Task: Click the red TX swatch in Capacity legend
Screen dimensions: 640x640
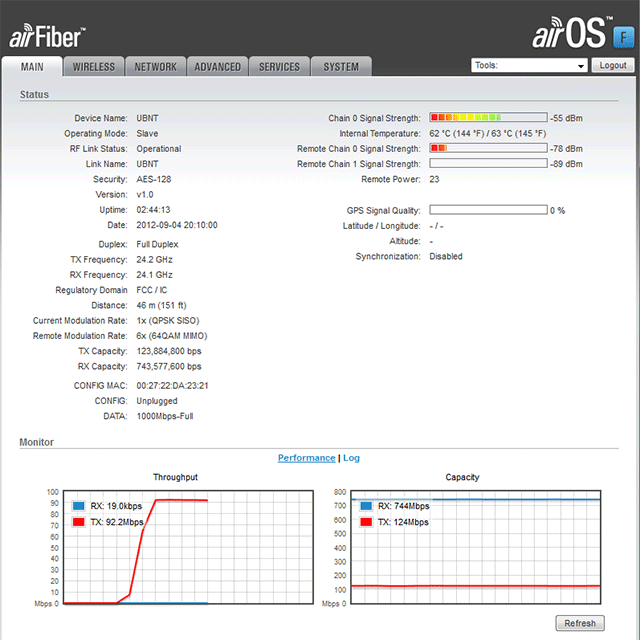Action: coord(366,522)
